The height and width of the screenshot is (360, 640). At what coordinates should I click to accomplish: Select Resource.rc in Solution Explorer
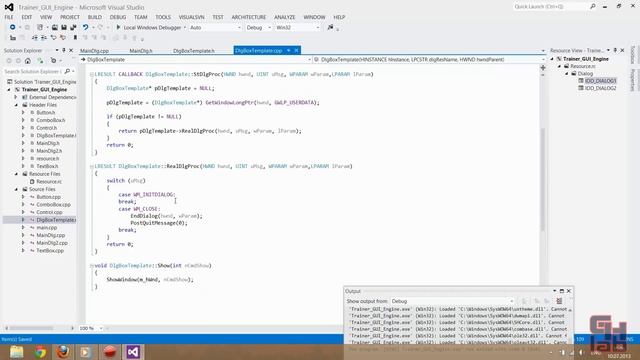49,182
